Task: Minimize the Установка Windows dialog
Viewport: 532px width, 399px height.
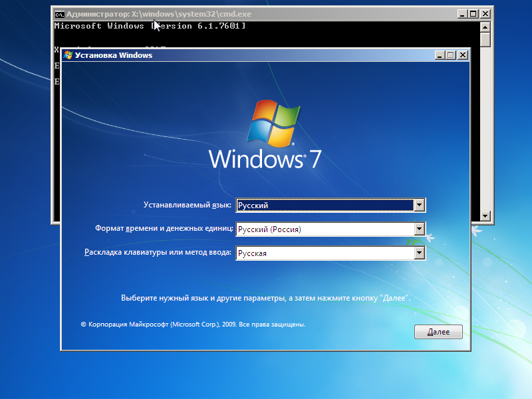Action: [x=440, y=55]
